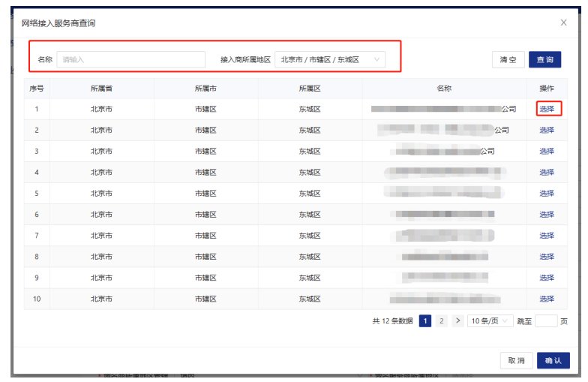The height and width of the screenshot is (382, 588).
Task: Click 选择 link for row 7
Action: (x=547, y=235)
